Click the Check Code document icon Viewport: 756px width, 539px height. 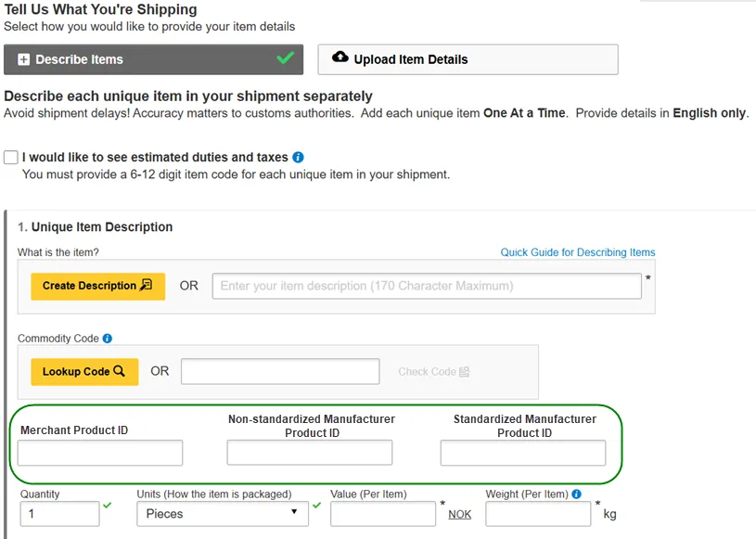(x=465, y=372)
